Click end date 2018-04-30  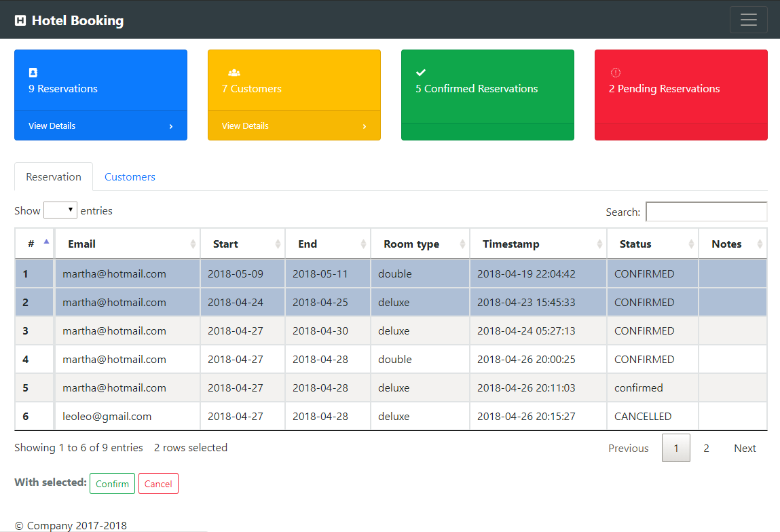[320, 330]
